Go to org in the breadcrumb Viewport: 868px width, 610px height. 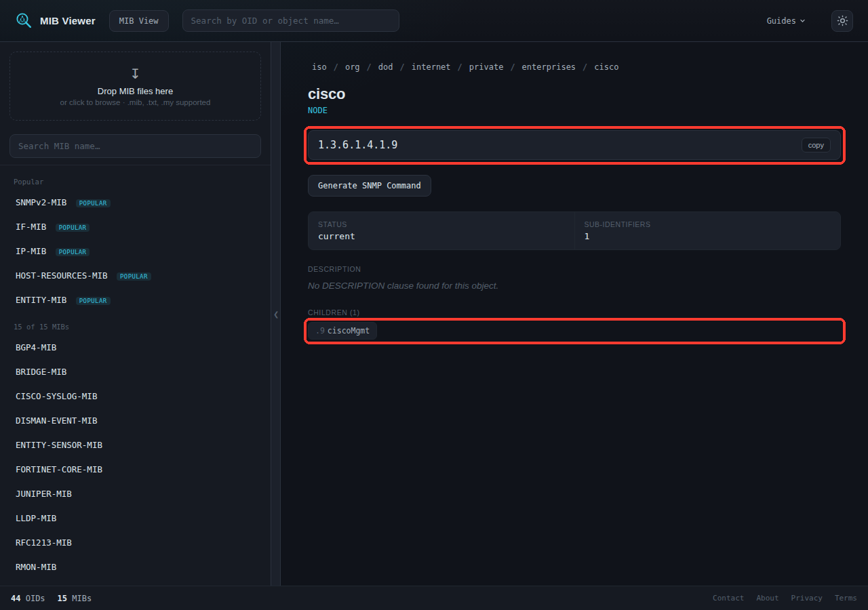(353, 67)
